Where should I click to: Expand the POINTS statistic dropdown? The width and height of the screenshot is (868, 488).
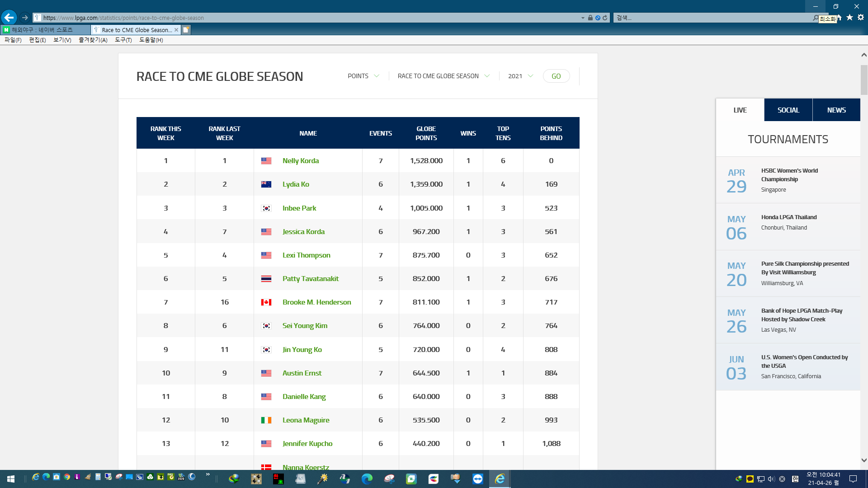click(x=363, y=76)
